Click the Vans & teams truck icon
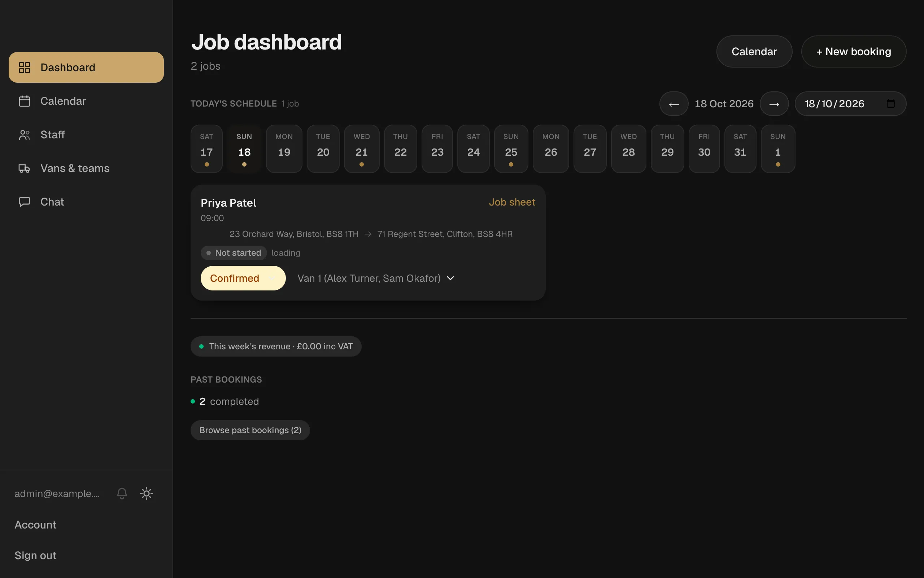 point(25,168)
